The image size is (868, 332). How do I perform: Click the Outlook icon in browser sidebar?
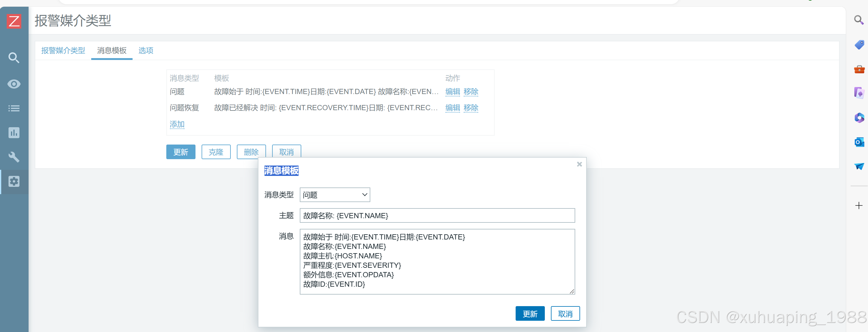click(x=859, y=142)
